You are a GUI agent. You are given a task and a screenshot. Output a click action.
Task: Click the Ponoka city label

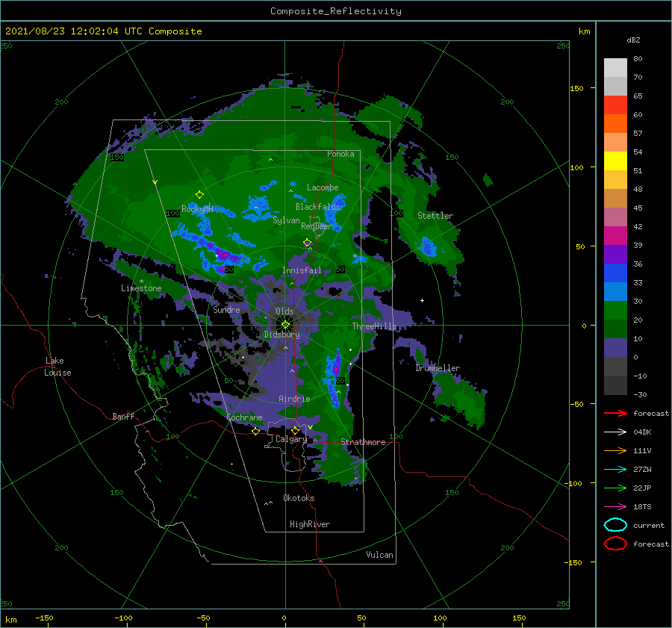click(x=340, y=154)
